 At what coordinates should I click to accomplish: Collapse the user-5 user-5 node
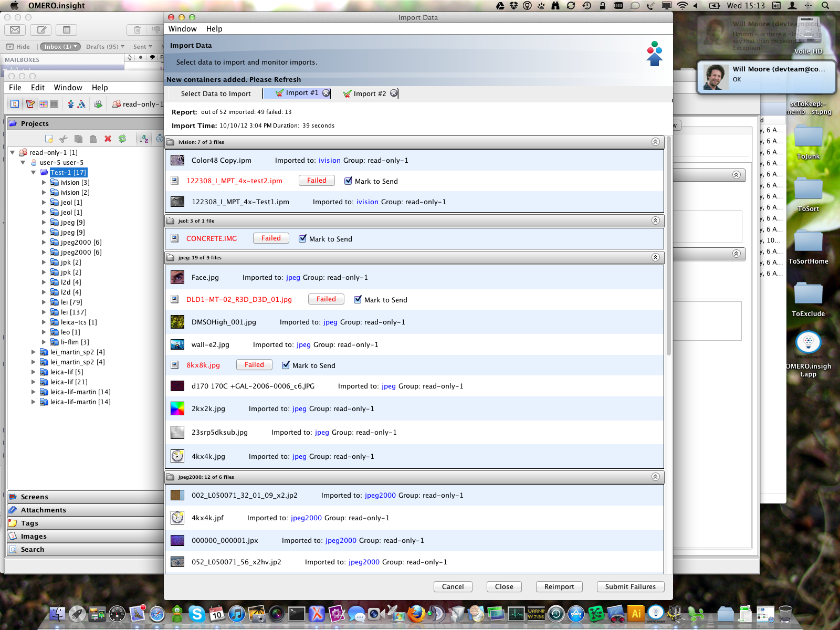[23, 162]
